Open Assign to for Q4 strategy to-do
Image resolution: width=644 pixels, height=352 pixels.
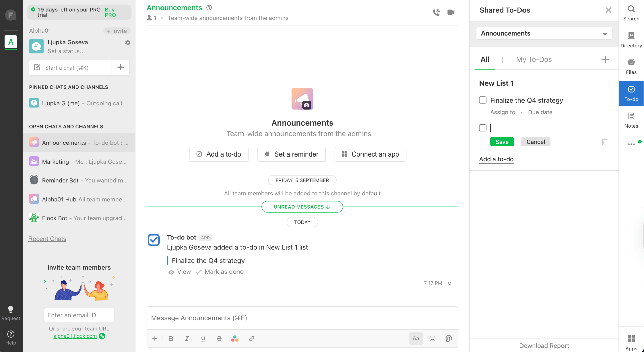503,112
